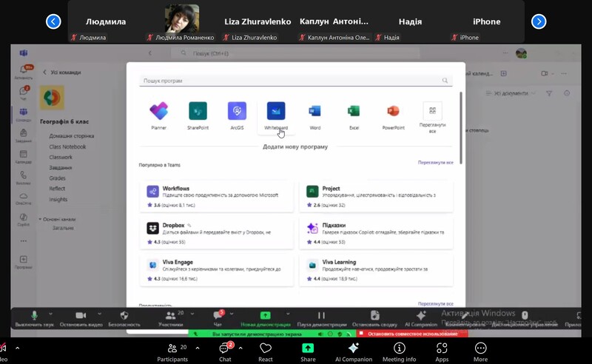The height and width of the screenshot is (364, 592).
Task: Click the search field 'Пошук програм'
Action: pyautogui.click(x=295, y=81)
